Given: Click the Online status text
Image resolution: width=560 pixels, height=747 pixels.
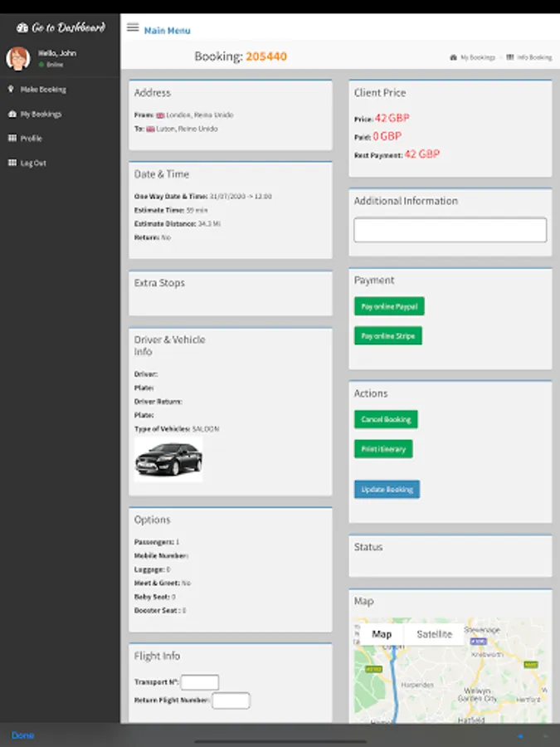Looking at the screenshot, I should pos(55,64).
